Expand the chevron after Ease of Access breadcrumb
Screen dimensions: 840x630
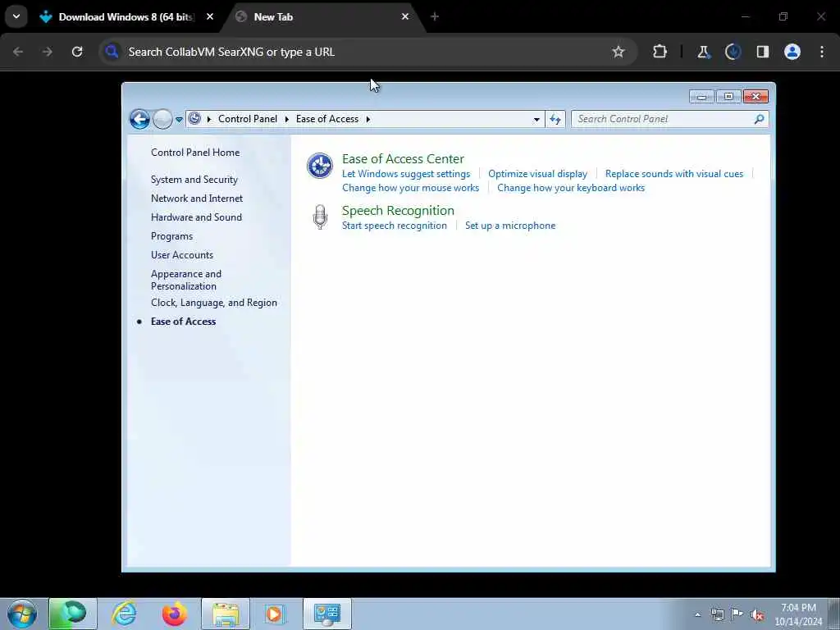[x=368, y=119]
